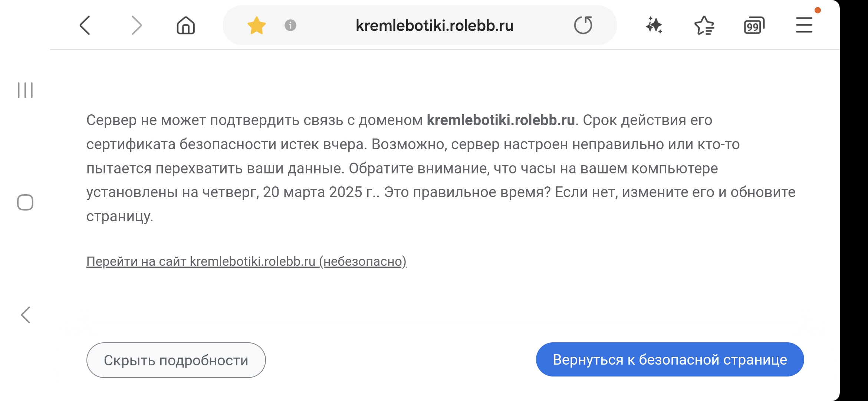
Task: Show site info via the gray info icon
Action: [290, 25]
